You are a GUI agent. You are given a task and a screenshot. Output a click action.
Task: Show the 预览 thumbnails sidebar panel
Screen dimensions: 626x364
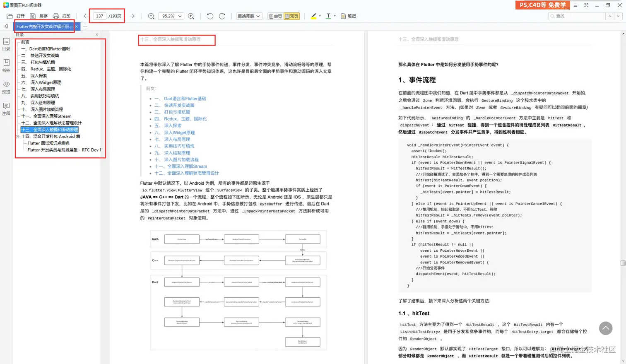(x=6, y=87)
